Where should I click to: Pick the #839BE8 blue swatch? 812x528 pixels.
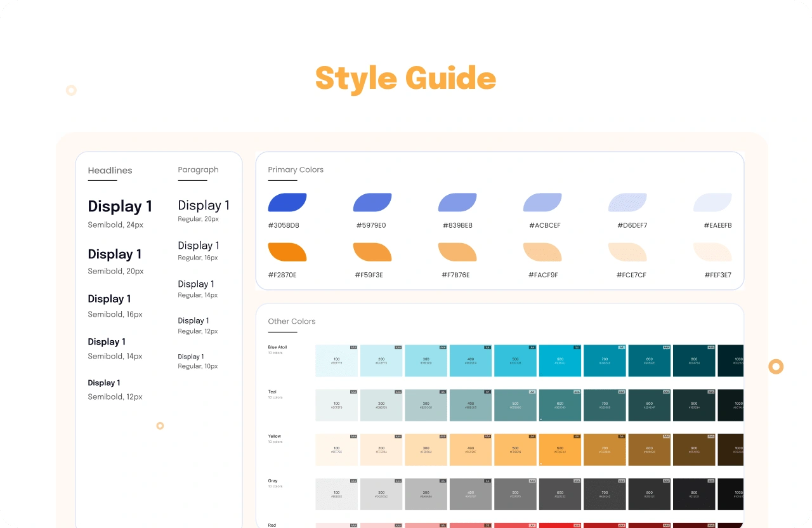tap(457, 202)
